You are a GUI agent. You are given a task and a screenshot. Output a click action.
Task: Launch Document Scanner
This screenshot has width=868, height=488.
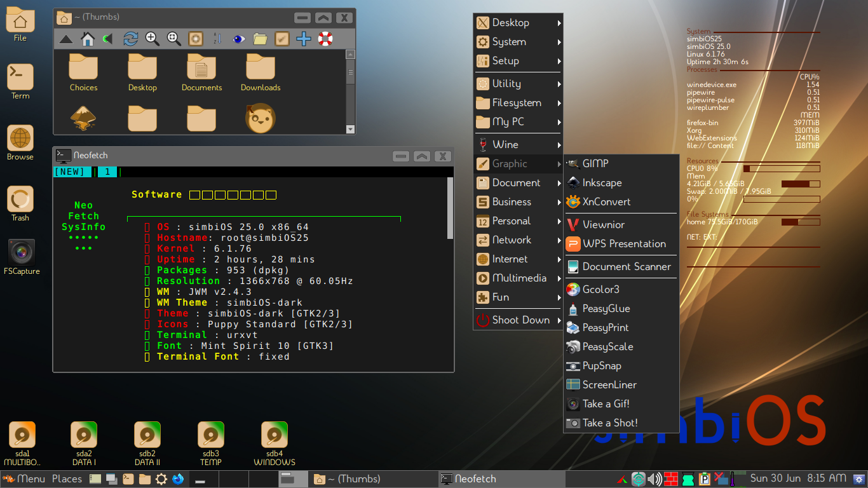(621, 267)
